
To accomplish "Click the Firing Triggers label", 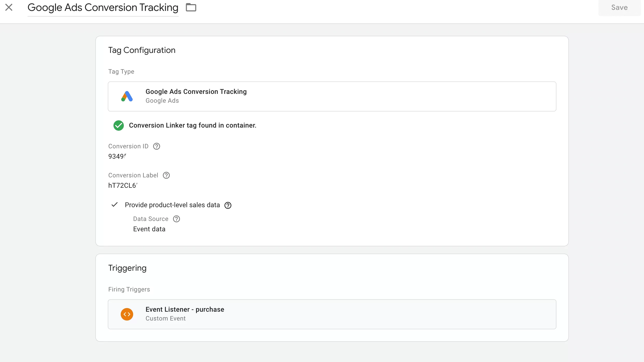I will (x=129, y=289).
